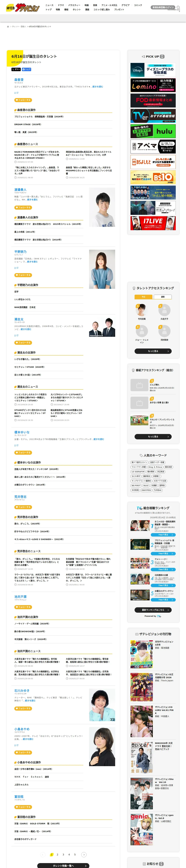This screenshot has width=186, height=868.
Task: Click 竹内涼真 ranking avatar photo
Action: pos(142,310)
